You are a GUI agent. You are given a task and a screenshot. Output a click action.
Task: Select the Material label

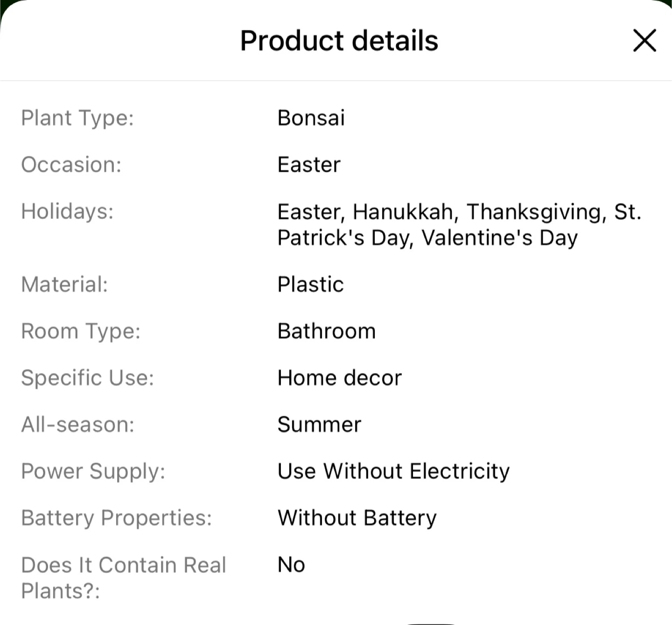(x=65, y=284)
